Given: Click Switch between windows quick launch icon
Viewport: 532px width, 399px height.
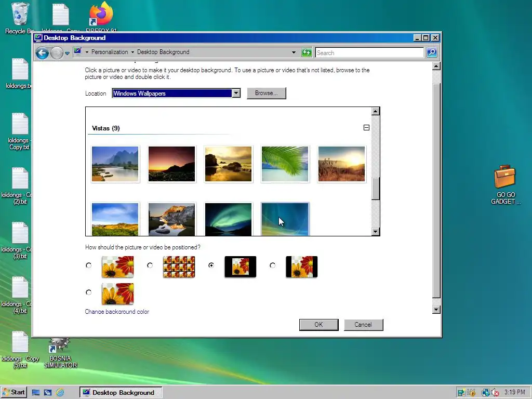Looking at the screenshot, I should coord(48,393).
